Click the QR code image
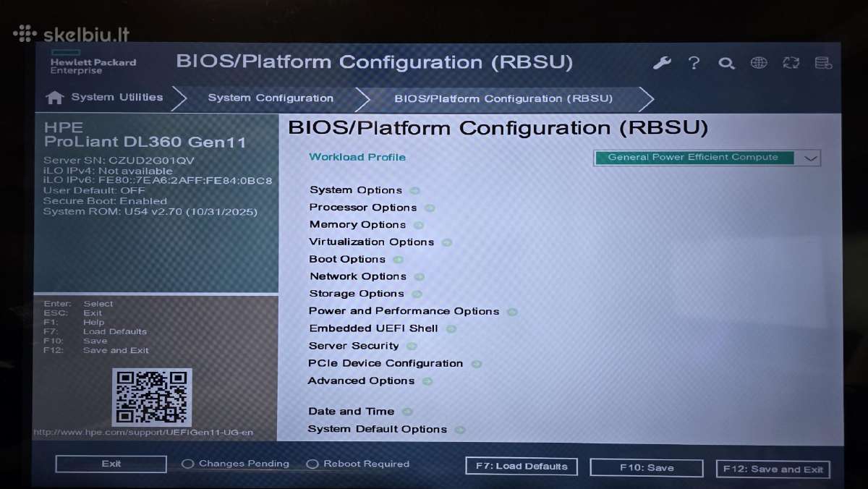This screenshot has width=868, height=489. 152,397
